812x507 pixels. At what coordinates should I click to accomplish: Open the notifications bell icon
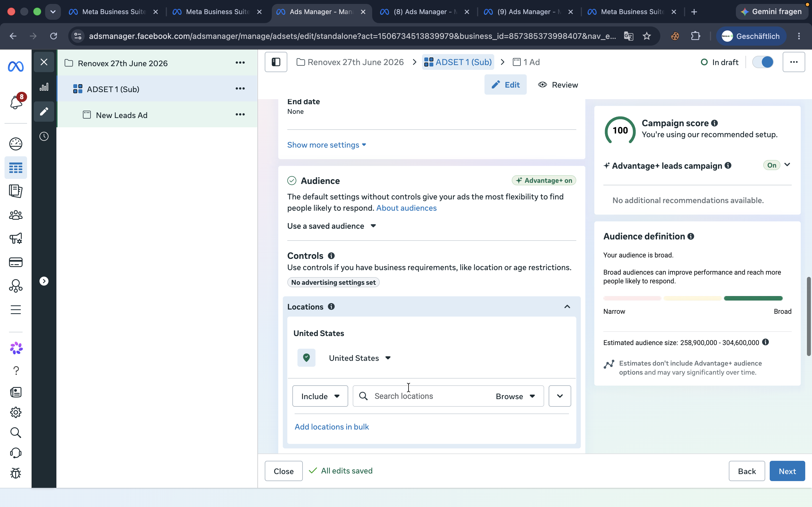pyautogui.click(x=16, y=102)
